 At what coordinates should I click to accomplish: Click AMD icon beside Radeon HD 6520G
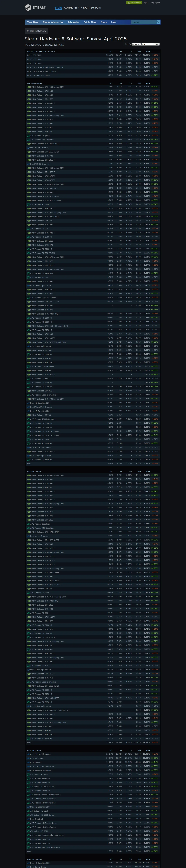pos(28,839)
